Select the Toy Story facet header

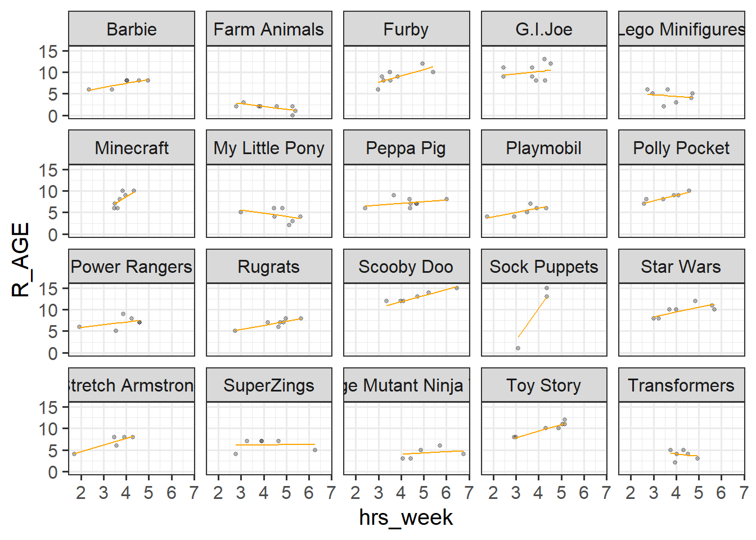[x=544, y=385]
